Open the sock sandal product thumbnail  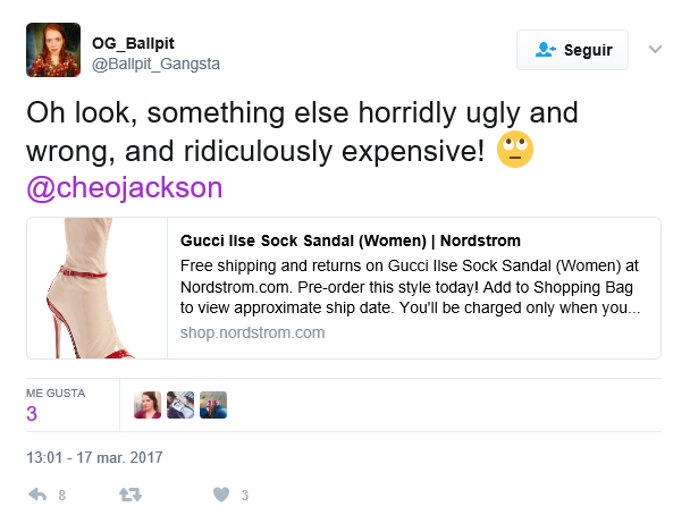[x=97, y=288]
